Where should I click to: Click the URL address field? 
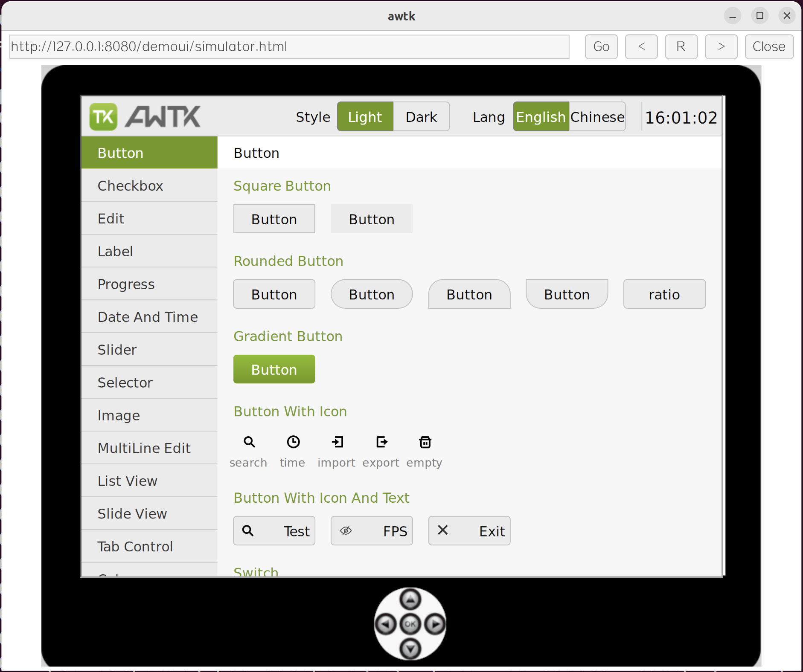[289, 46]
